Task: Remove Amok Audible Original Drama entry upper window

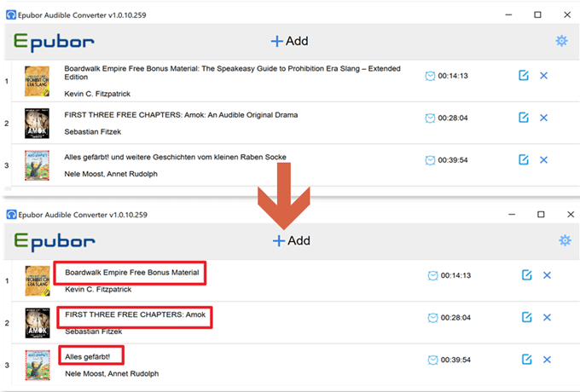Action: click(543, 118)
